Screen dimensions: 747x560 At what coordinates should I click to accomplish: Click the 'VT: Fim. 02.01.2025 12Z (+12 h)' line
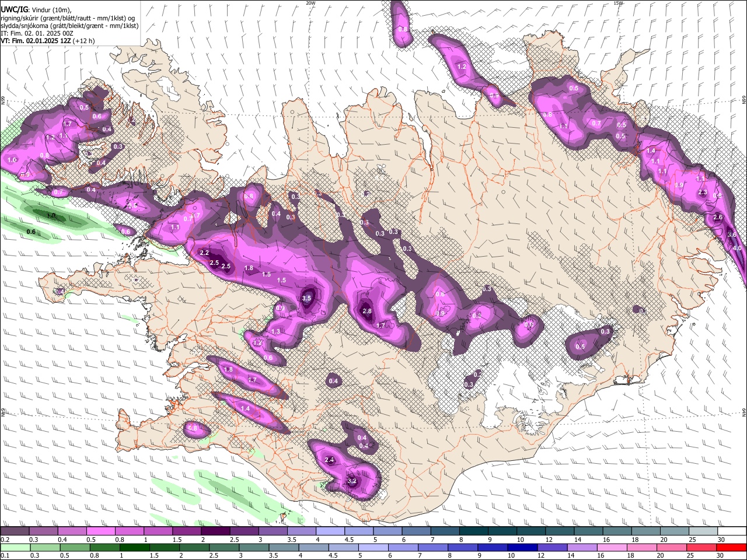(x=47, y=41)
